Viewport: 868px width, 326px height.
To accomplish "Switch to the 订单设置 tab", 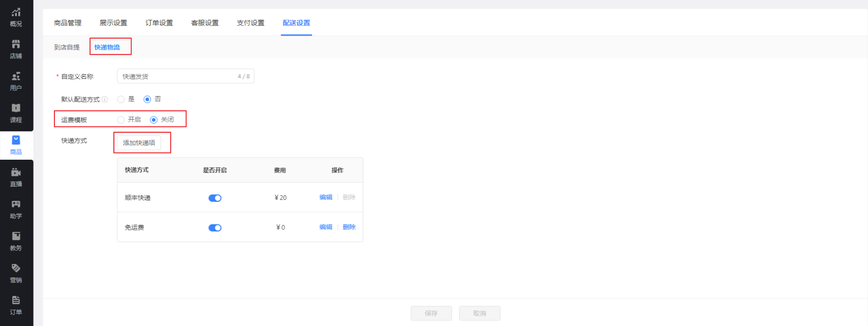I will 159,23.
